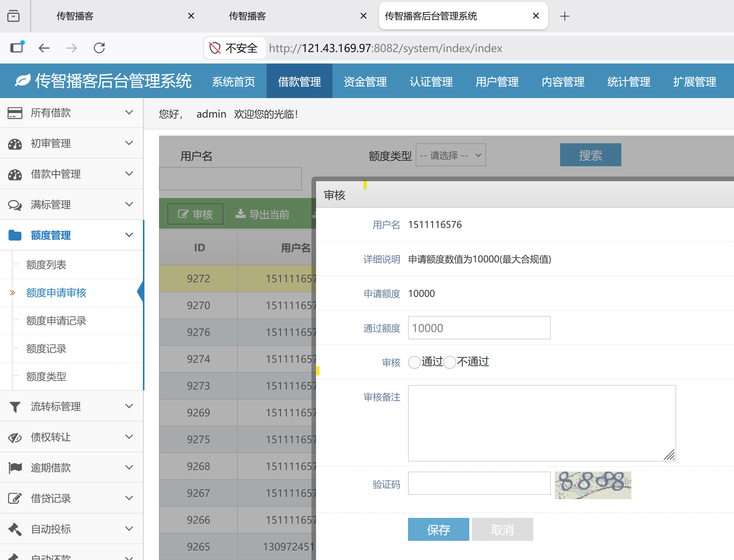Screen dimensions: 734x560
Task: Open 统计管理 in top navigation
Action: click(x=629, y=82)
